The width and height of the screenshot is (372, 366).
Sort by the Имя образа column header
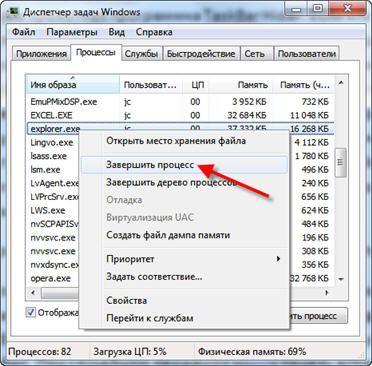(73, 85)
